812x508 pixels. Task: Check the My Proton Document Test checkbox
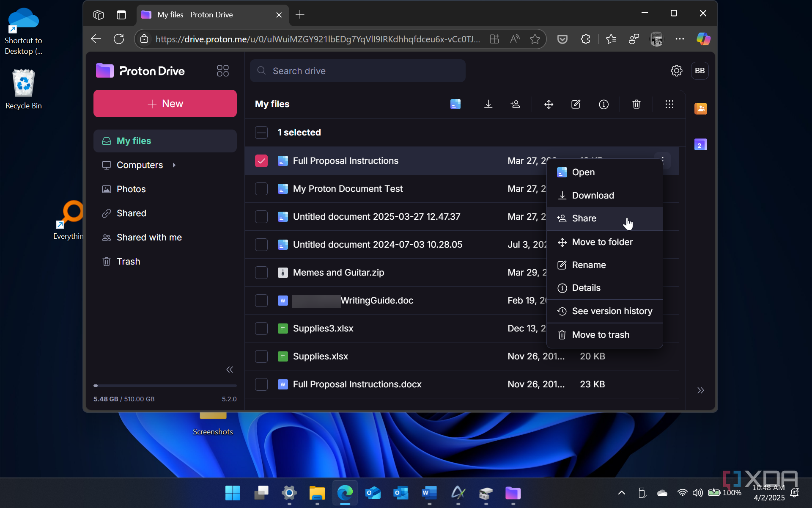pyautogui.click(x=261, y=189)
